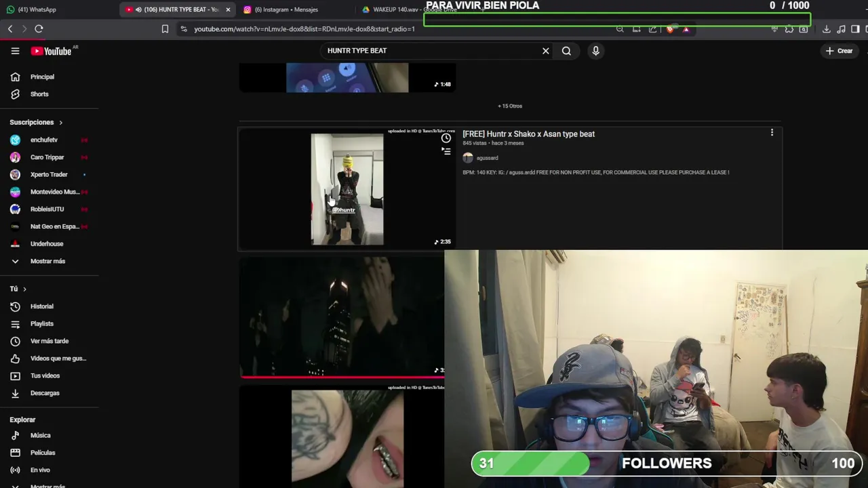Toggle the browser sidebar panel icon
Viewport: 868px width, 488px height.
click(855, 29)
